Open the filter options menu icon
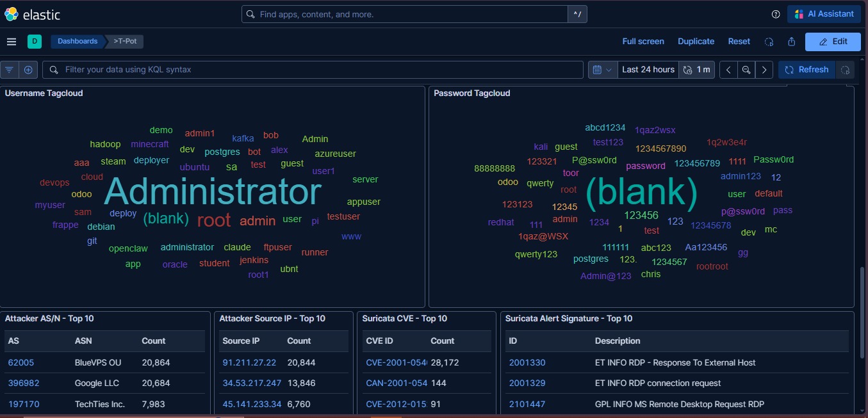Viewport: 868px width, 418px height. [10, 70]
